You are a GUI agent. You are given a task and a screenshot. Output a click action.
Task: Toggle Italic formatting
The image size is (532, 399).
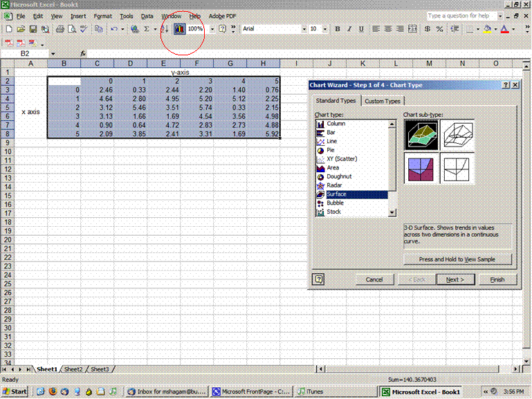[349, 29]
